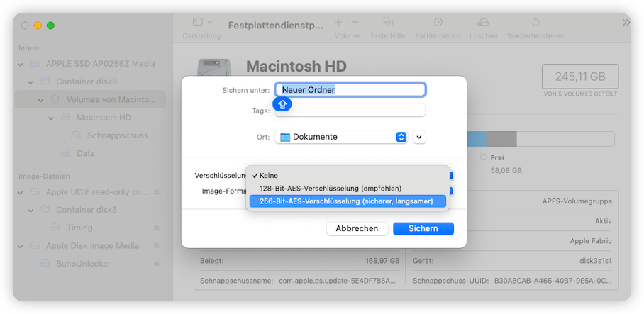Click Wiederherstellen toolbar icon

(535, 22)
